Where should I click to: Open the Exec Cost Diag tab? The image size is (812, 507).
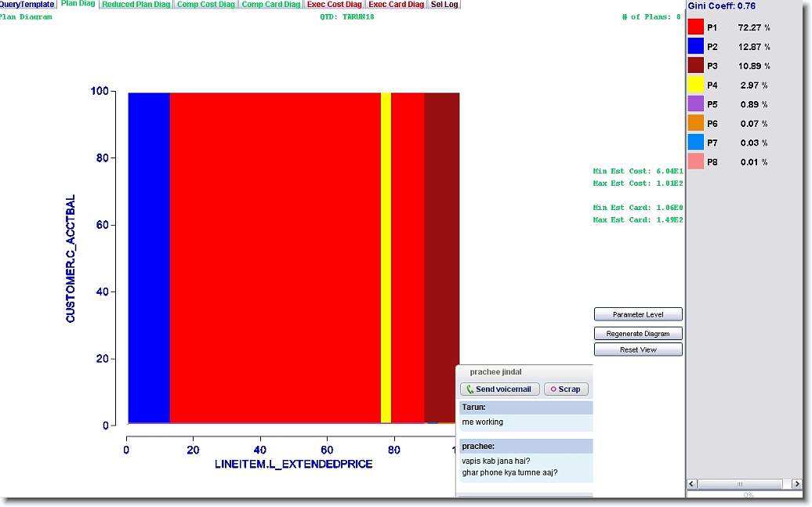335,5
